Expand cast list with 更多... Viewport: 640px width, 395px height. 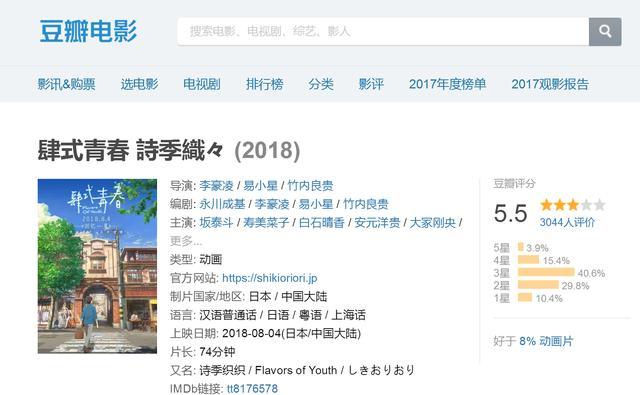coord(186,241)
